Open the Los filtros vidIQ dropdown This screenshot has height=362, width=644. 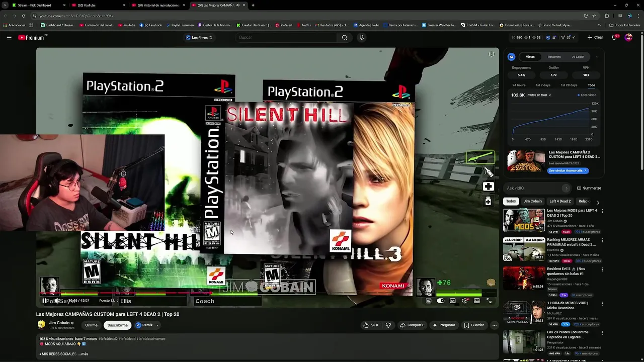tap(199, 37)
